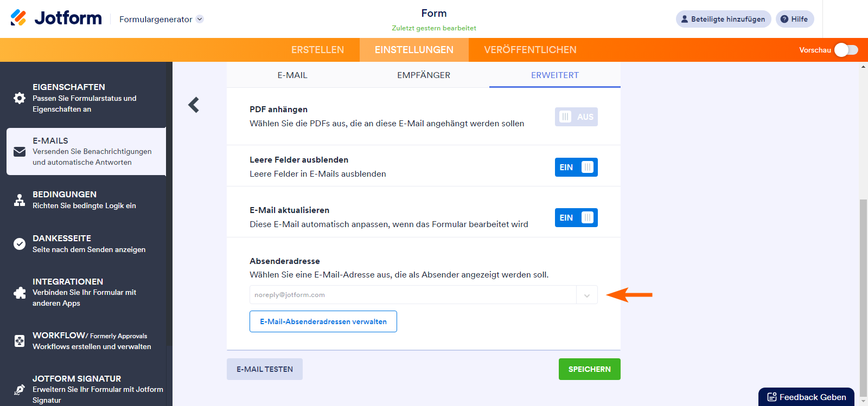Open the Integrationen puzzle icon
The height and width of the screenshot is (406, 868).
[20, 293]
